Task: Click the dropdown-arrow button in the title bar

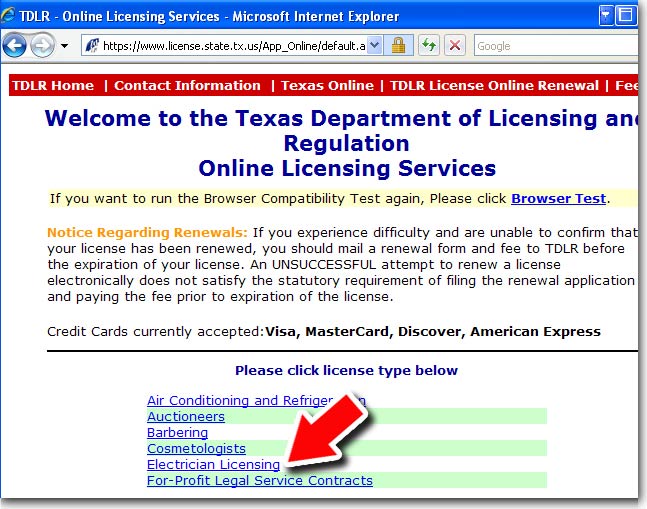Action: pos(606,16)
